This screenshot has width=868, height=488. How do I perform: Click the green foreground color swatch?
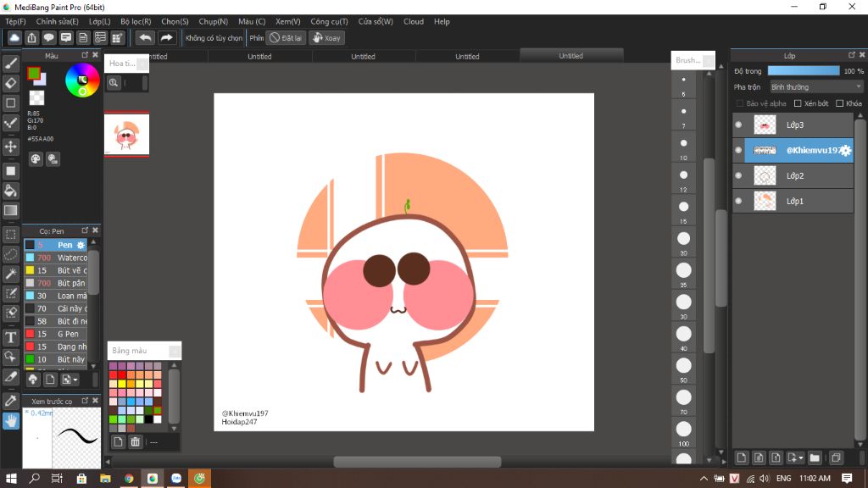[34, 73]
